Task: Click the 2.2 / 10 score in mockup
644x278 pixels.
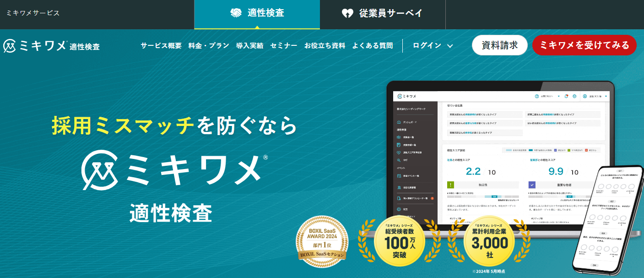Action: click(x=481, y=172)
